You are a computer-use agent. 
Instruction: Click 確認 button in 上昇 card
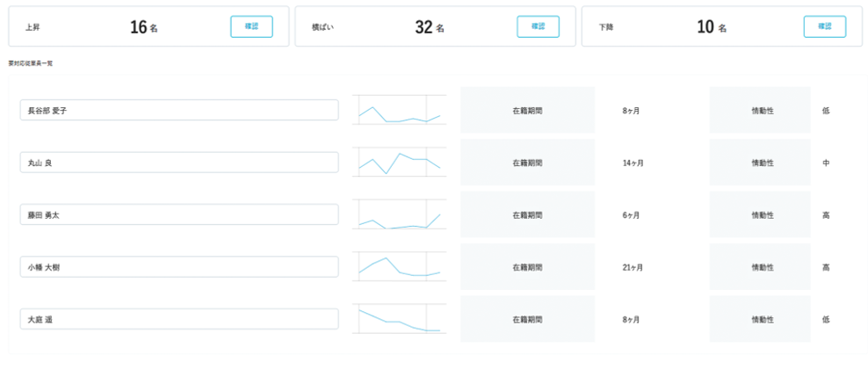tap(251, 26)
